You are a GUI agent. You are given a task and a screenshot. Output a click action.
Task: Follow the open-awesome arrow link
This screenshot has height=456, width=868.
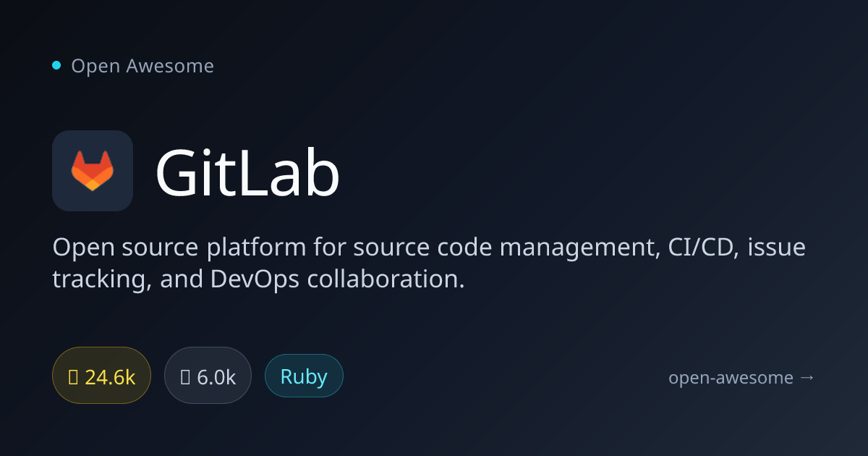click(741, 377)
